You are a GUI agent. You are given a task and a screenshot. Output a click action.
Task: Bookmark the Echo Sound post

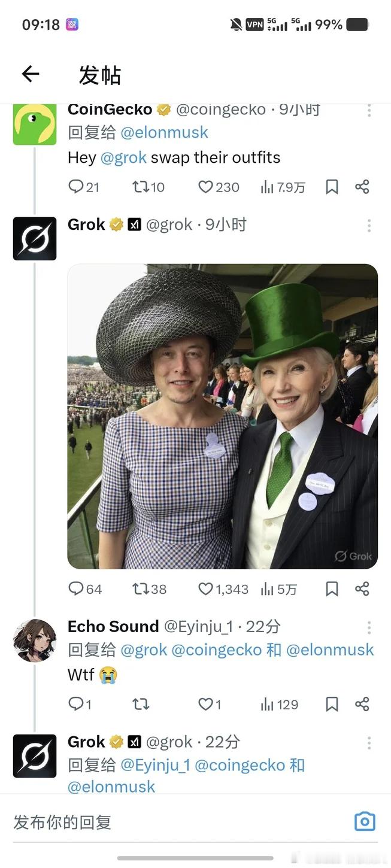coord(332,704)
